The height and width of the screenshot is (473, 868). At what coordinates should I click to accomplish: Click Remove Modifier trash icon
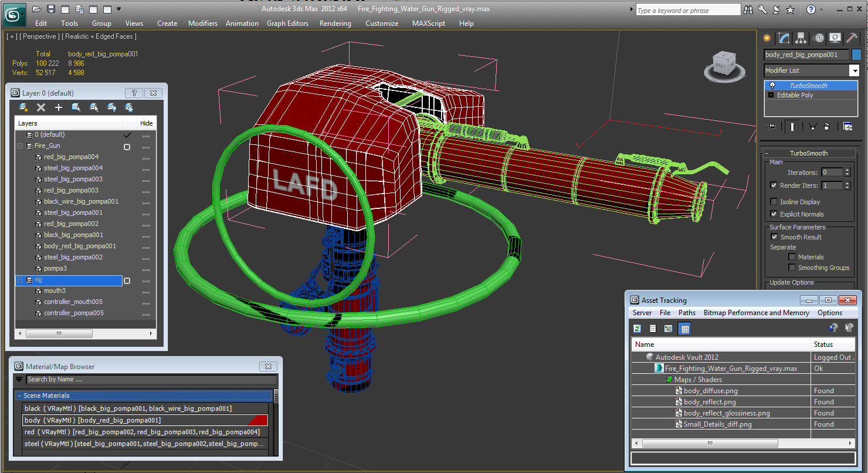826,126
